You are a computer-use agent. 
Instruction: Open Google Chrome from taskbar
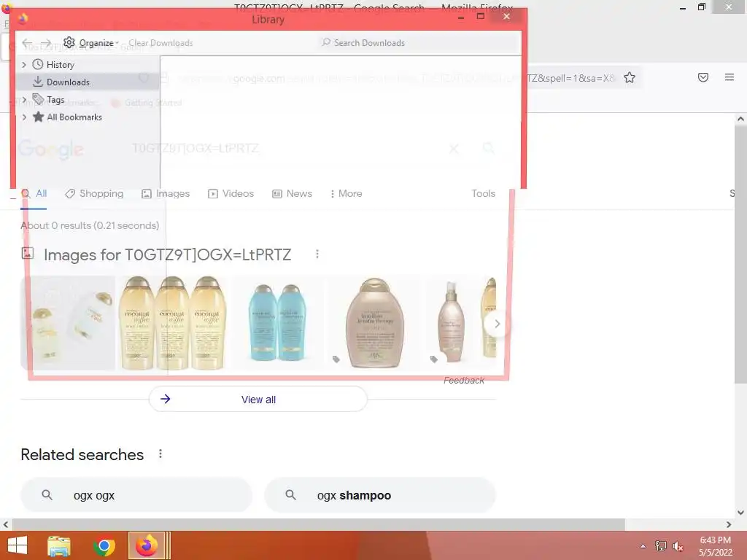(104, 545)
